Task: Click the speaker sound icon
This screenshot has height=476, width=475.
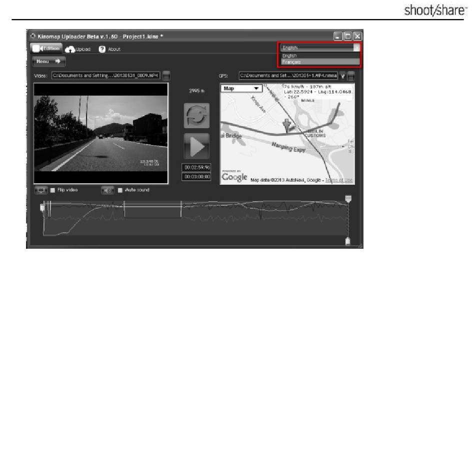Action: pyautogui.click(x=107, y=190)
